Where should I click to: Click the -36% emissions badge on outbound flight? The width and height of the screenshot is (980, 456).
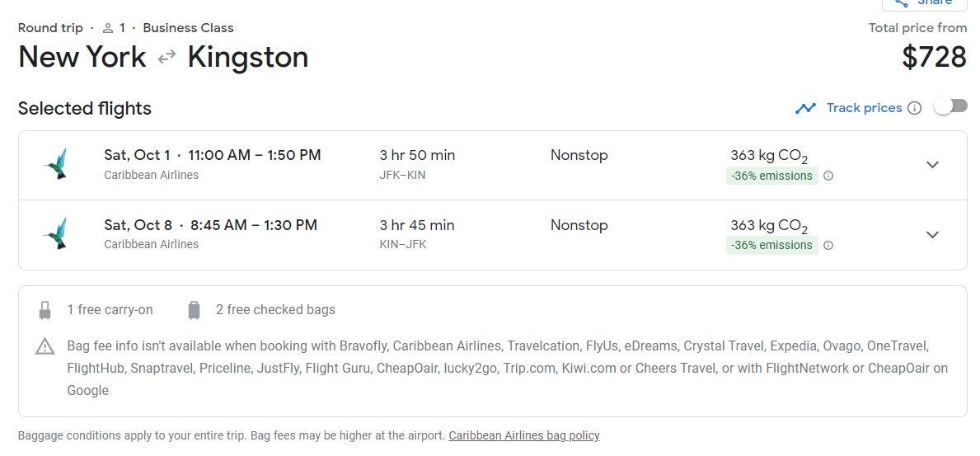[771, 176]
